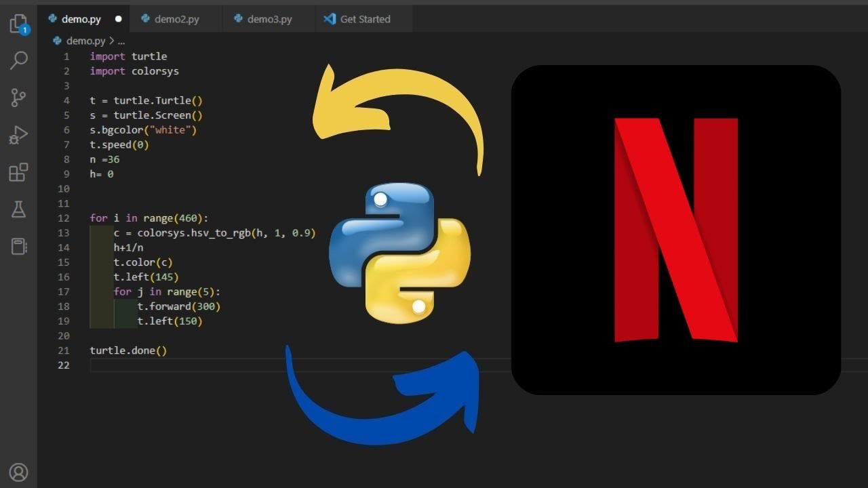Click the breadcrumb ellipsis after demo.py
This screenshot has height=488, width=868.
point(121,41)
